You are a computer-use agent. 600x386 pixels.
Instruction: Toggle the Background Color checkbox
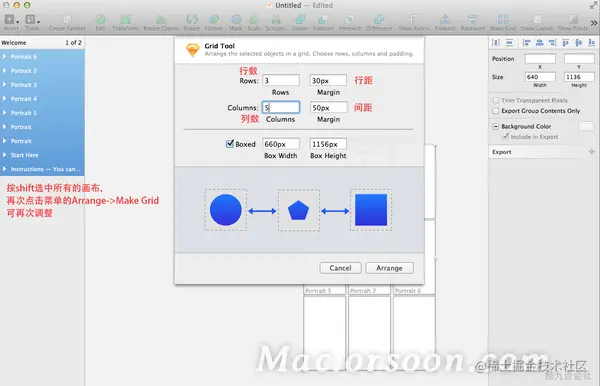[496, 126]
